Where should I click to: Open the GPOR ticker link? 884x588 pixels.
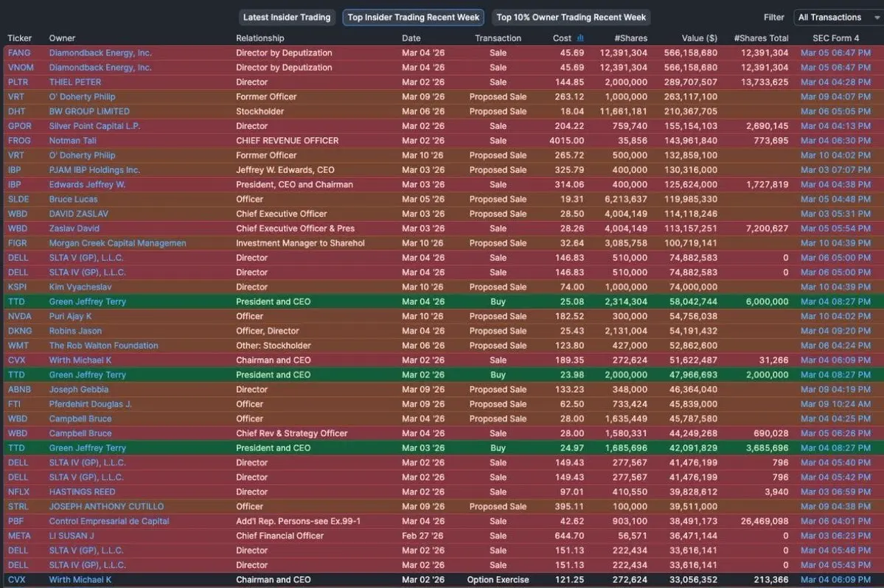20,126
